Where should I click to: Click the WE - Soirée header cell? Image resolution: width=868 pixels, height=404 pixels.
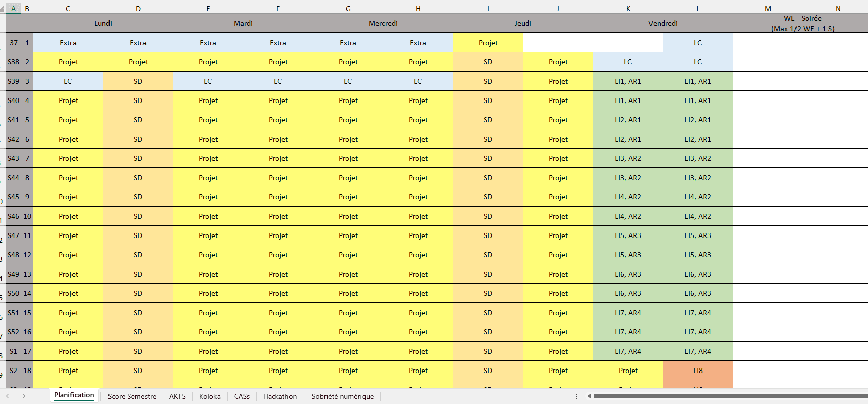coord(803,23)
